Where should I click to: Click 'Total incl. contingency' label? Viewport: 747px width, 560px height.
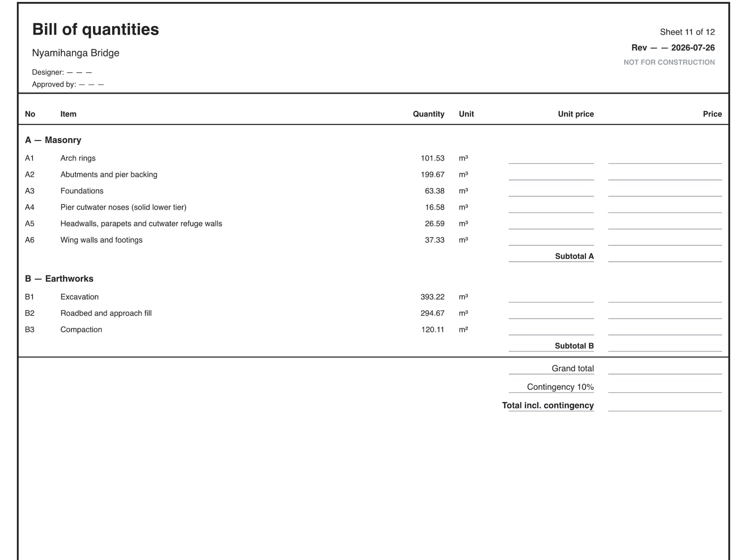(548, 406)
